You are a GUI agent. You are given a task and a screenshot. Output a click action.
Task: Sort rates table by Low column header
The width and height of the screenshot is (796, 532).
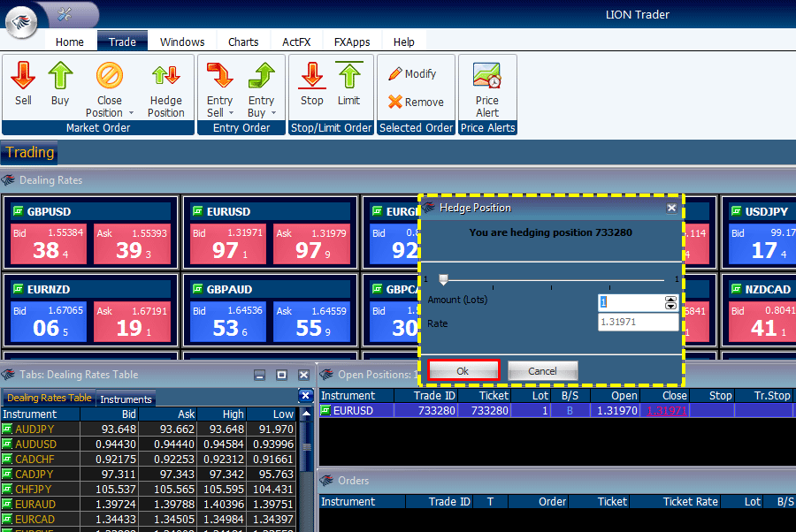coord(272,414)
